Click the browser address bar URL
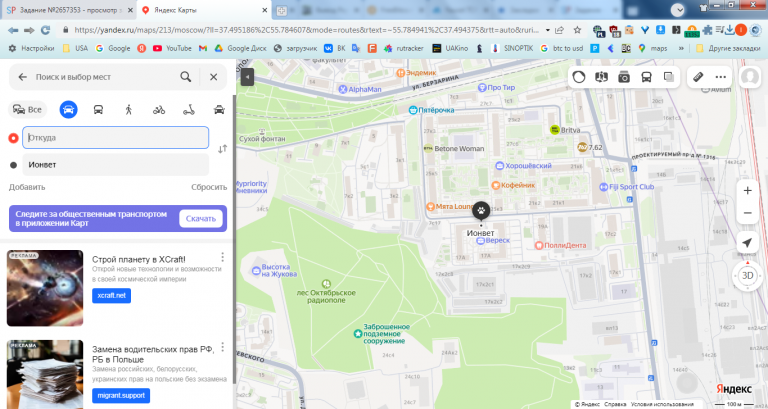768x409 pixels. point(306,30)
